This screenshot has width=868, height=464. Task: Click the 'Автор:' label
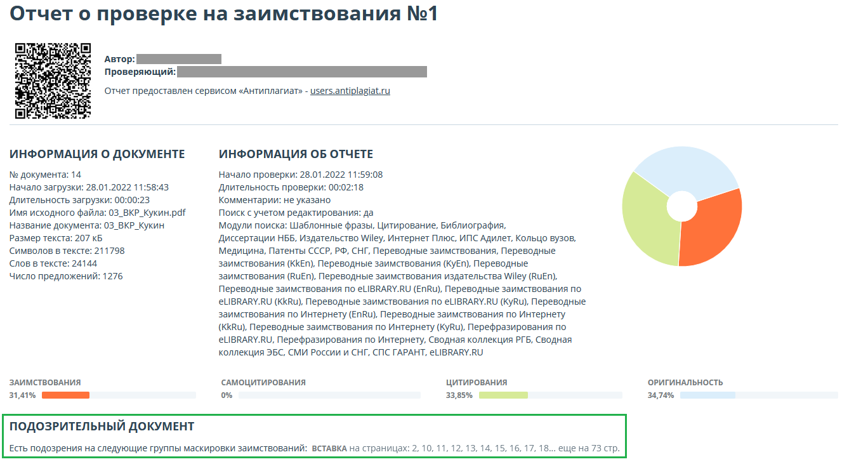pyautogui.click(x=119, y=59)
